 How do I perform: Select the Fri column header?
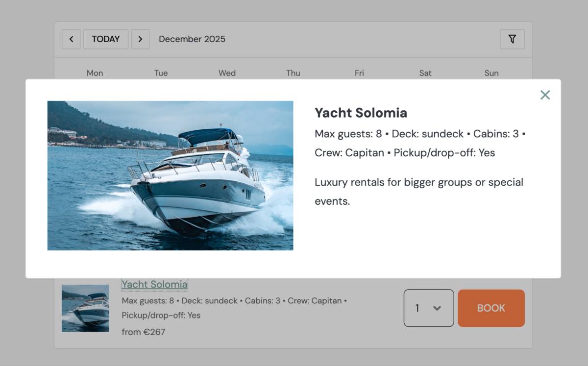coord(359,73)
